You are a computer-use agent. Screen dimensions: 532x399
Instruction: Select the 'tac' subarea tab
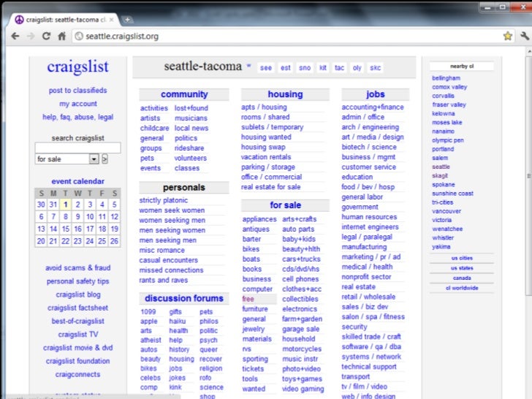[339, 68]
